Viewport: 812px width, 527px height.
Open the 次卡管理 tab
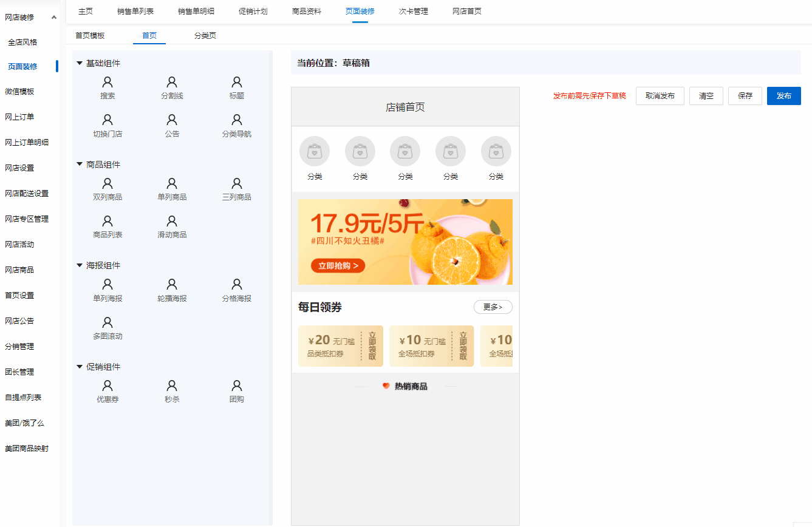click(x=414, y=12)
